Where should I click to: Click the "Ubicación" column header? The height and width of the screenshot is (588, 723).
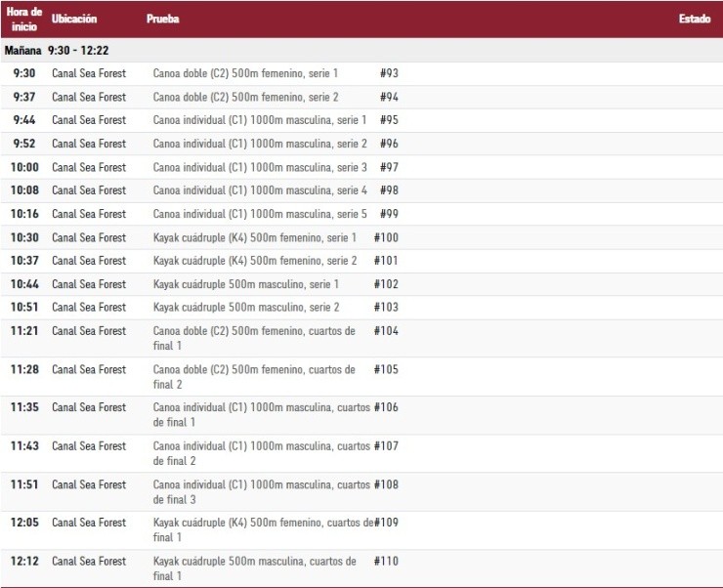74,20
